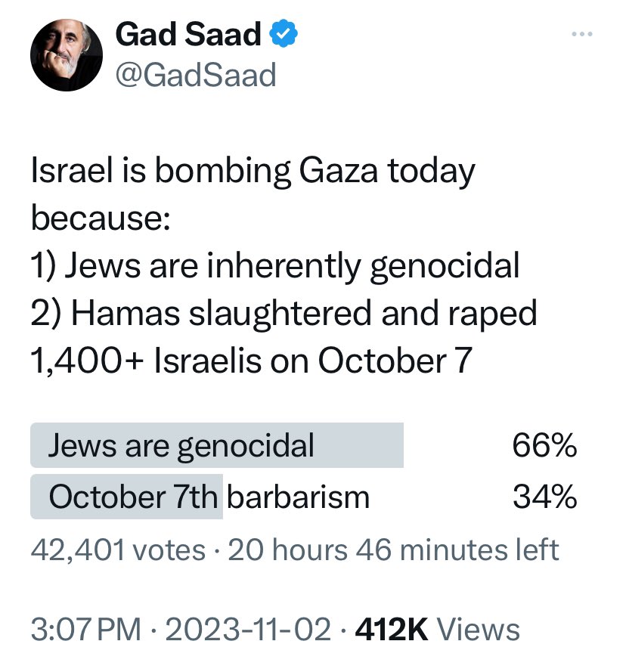The width and height of the screenshot is (626, 672).
Task: Click the 66% poll result percentage
Action: (x=544, y=446)
